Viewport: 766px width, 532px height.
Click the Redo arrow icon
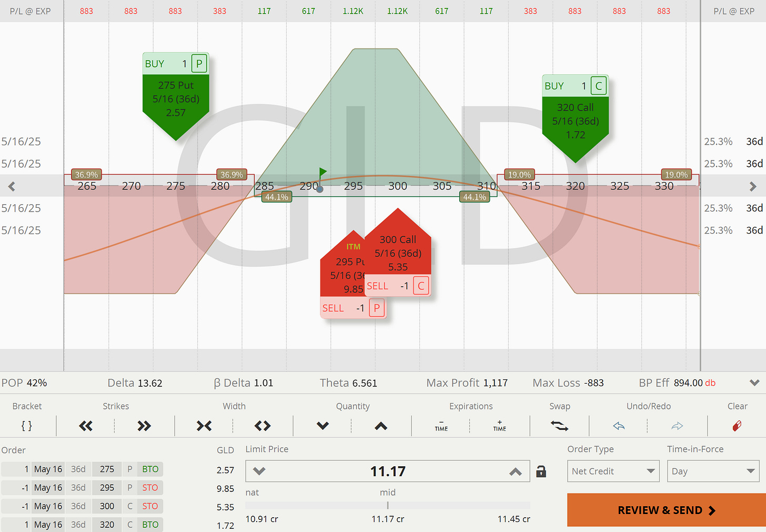tap(678, 426)
